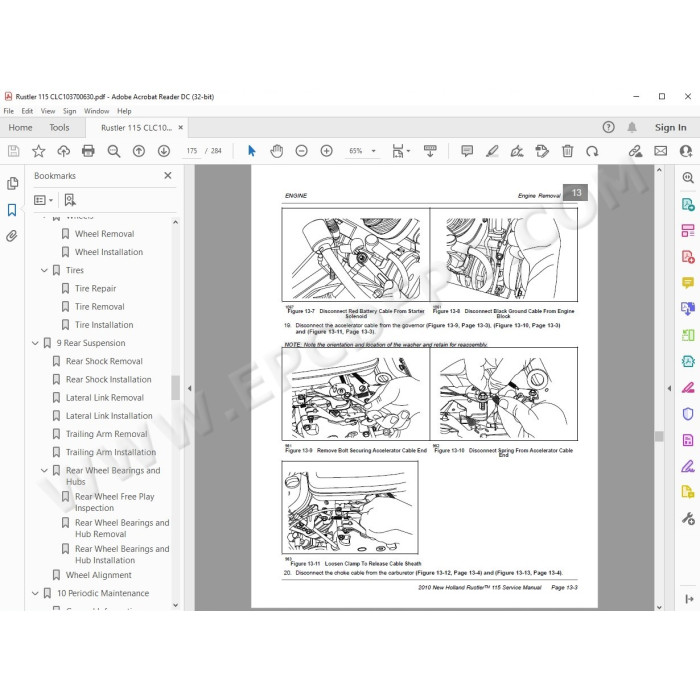Send file by email envelope icon
The width and height of the screenshot is (700, 700).
pyautogui.click(x=661, y=151)
